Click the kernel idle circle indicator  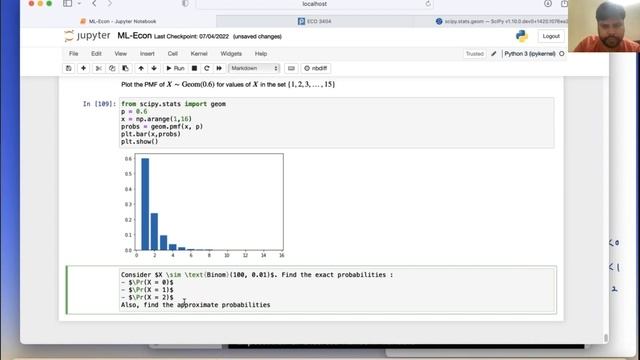tap(562, 53)
